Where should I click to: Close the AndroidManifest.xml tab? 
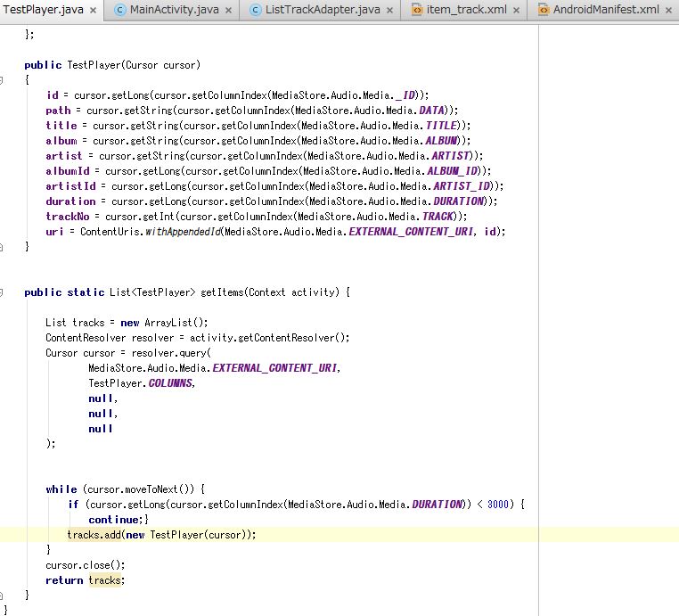click(x=668, y=11)
